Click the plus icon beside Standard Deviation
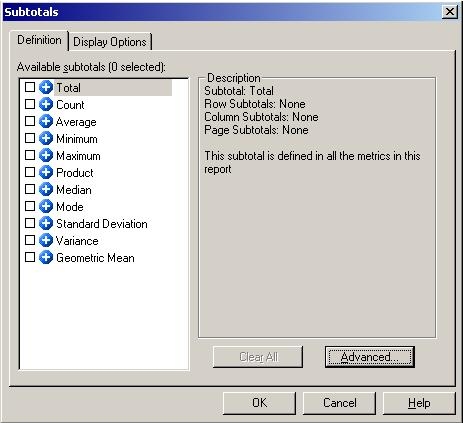 point(46,223)
